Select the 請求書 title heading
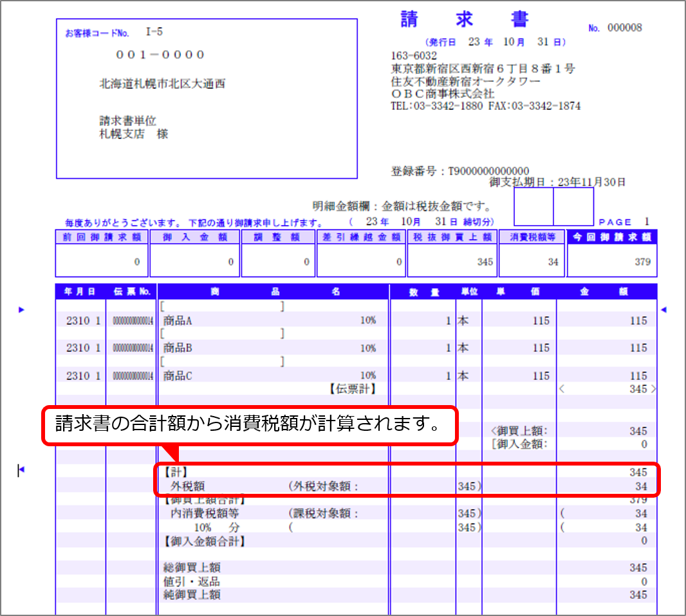Image resolution: width=686 pixels, height=616 pixels. (x=465, y=20)
